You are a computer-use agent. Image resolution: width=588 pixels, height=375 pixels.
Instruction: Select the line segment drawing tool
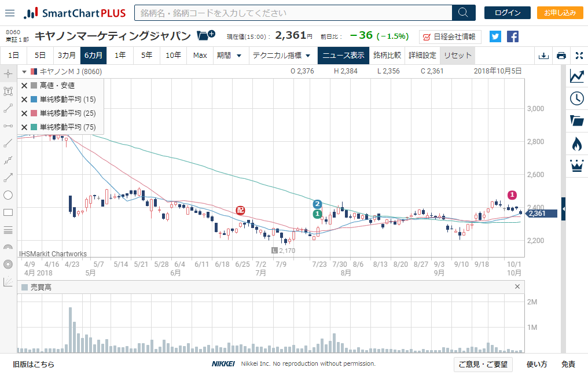click(8, 108)
